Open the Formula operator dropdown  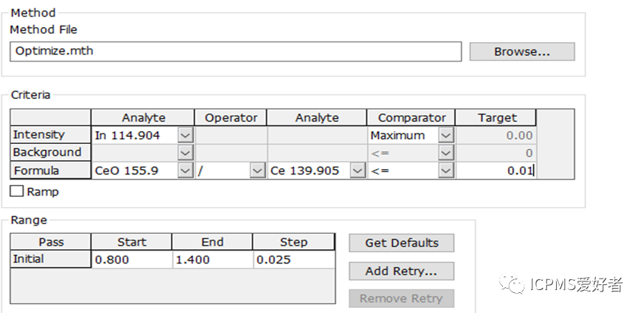(x=258, y=170)
